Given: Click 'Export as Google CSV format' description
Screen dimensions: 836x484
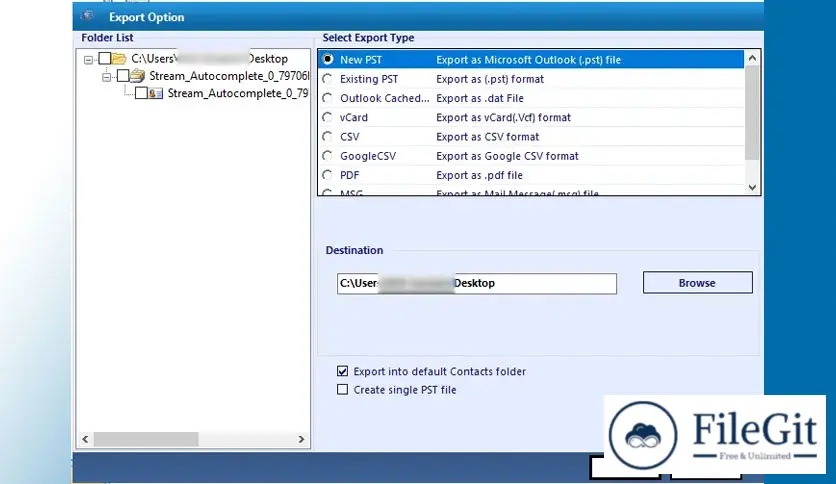Looking at the screenshot, I should coord(507,156).
